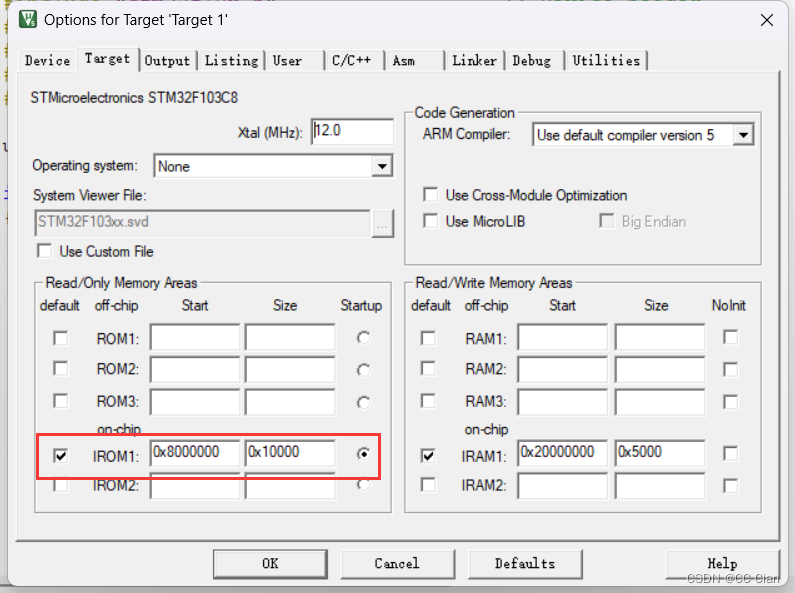
Task: Click the ROM2 Start address field
Action: click(195, 369)
